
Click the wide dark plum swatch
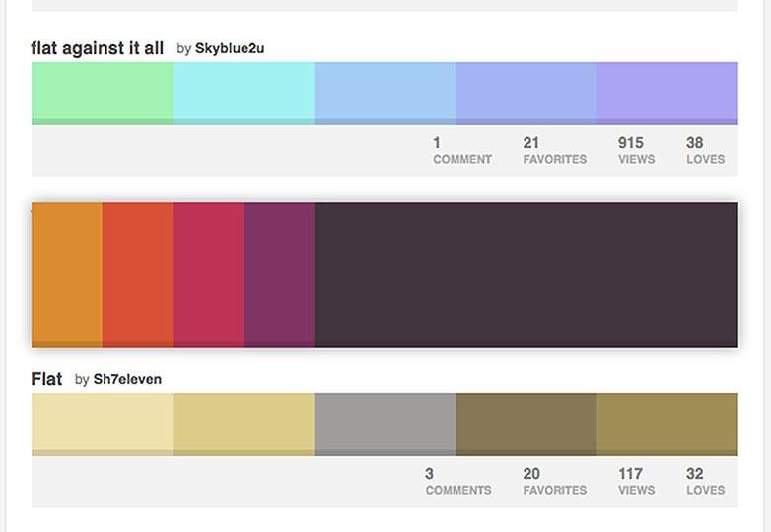point(526,274)
